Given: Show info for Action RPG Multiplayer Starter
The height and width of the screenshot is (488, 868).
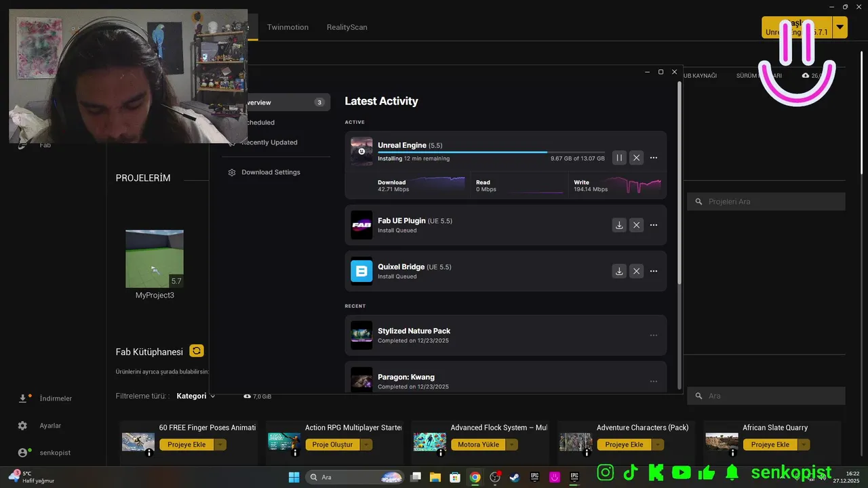Looking at the screenshot, I should 295,453.
